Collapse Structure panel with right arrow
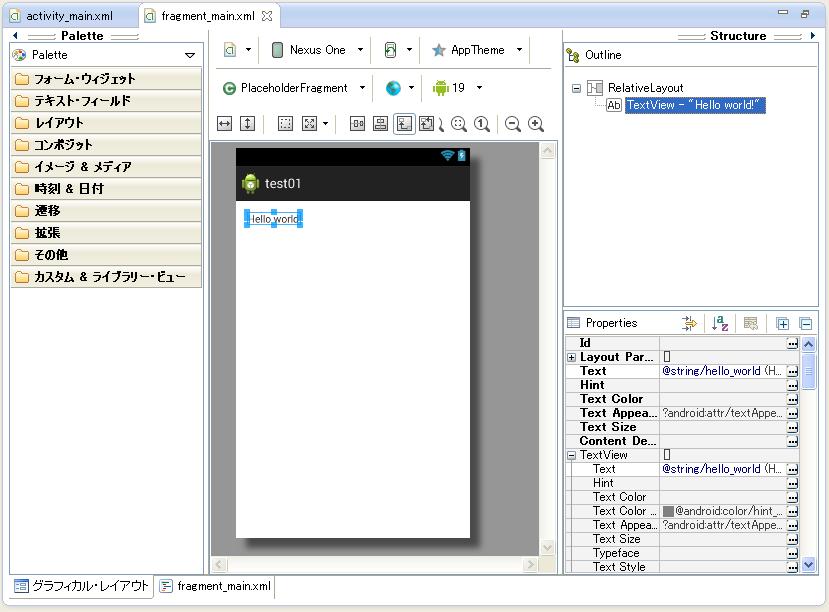Screen dimensions: 829x612 tap(813, 36)
